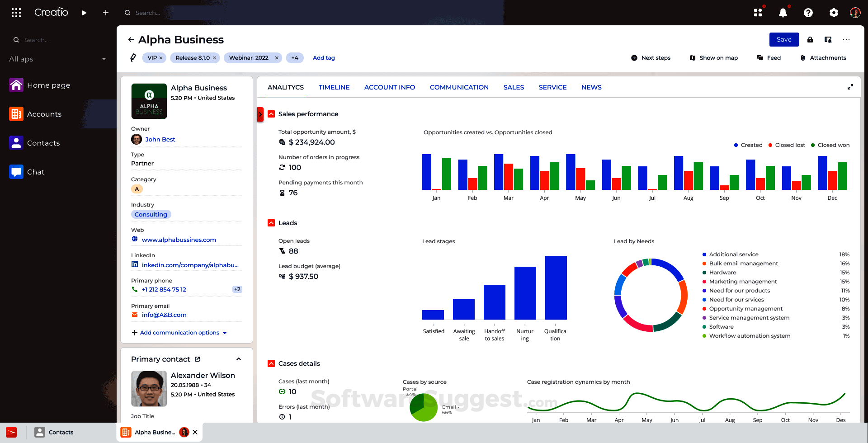Collapse the Sales performance section
The height and width of the screenshot is (443, 868).
[x=271, y=114]
